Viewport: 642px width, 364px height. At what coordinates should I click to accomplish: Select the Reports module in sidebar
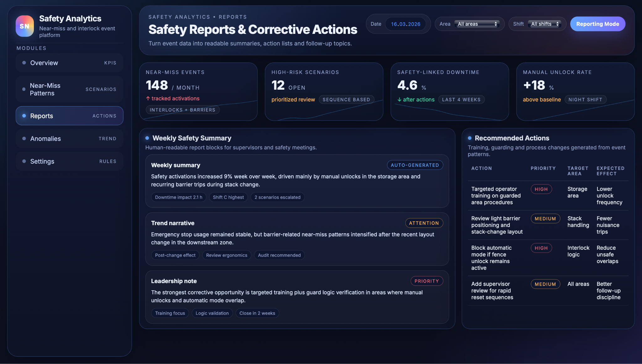click(69, 116)
